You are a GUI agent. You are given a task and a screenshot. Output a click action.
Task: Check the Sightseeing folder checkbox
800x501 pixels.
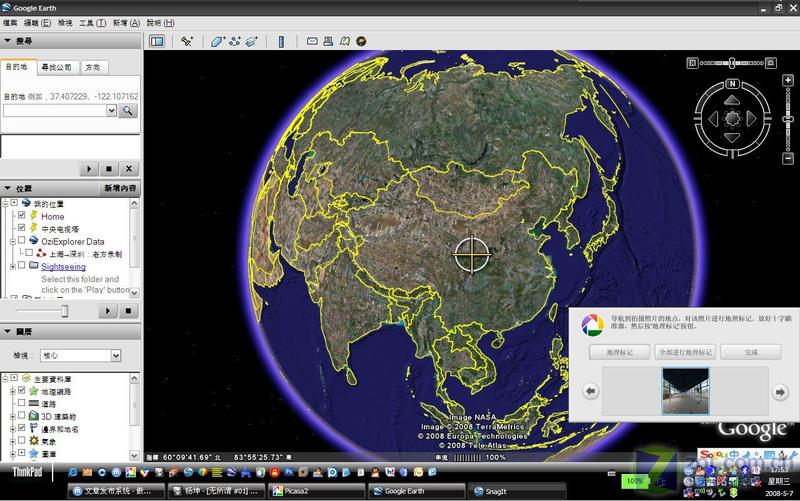(21, 265)
